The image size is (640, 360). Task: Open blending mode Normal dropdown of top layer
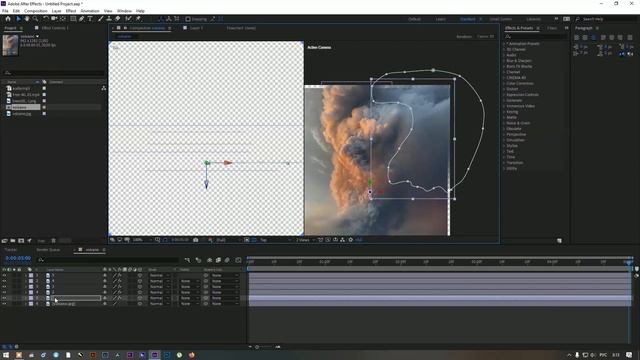pos(160,276)
